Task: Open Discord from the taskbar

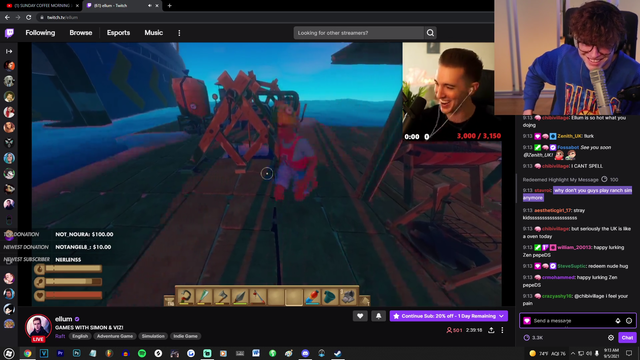Action: [305, 353]
